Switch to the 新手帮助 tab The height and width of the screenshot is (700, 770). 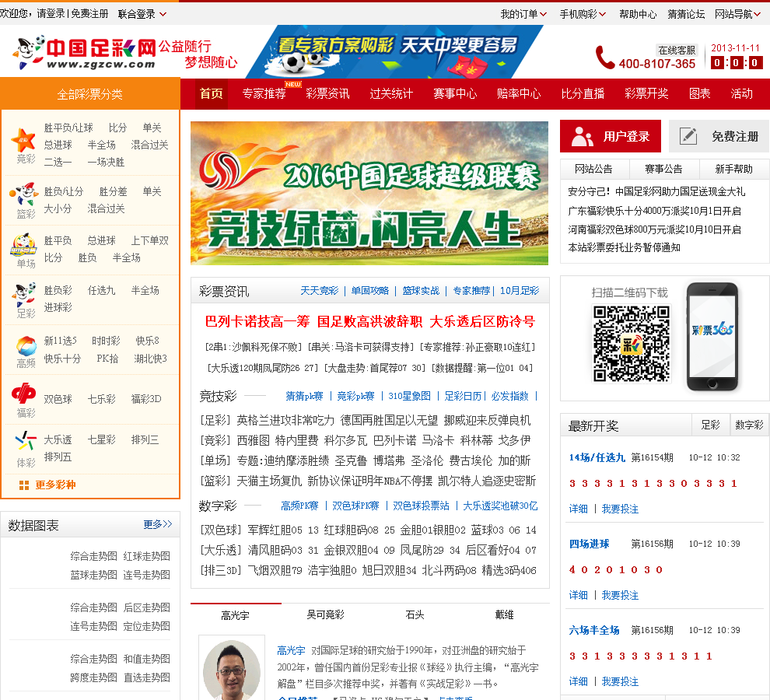point(733,169)
